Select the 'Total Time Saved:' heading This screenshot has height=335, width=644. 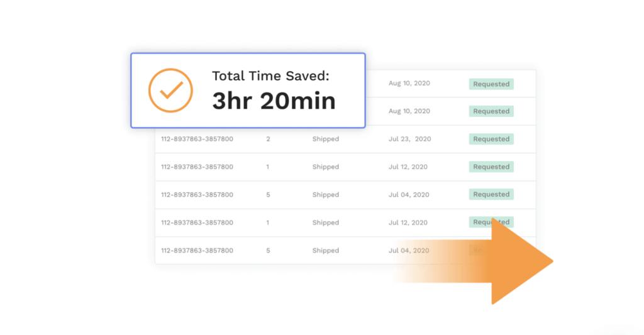270,76
